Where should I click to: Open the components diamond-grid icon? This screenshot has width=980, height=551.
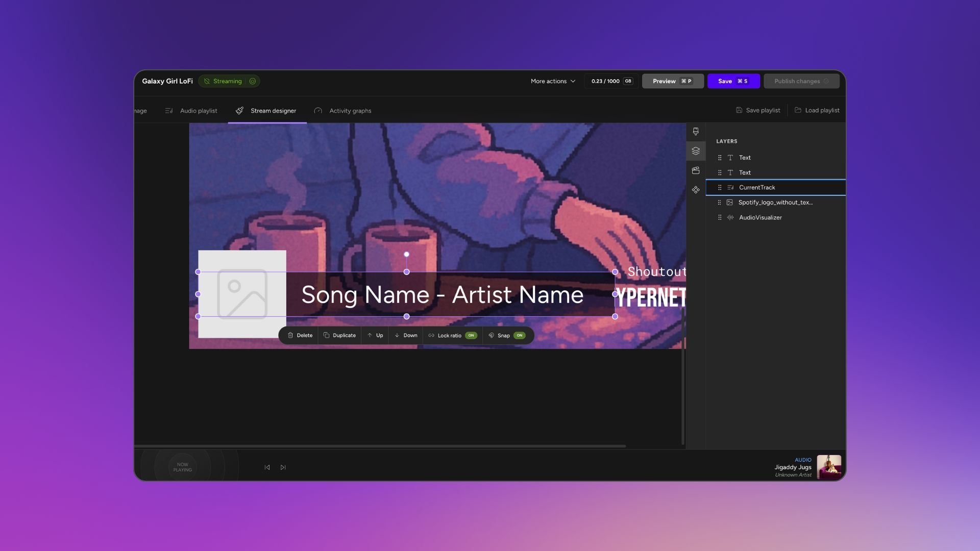696,190
